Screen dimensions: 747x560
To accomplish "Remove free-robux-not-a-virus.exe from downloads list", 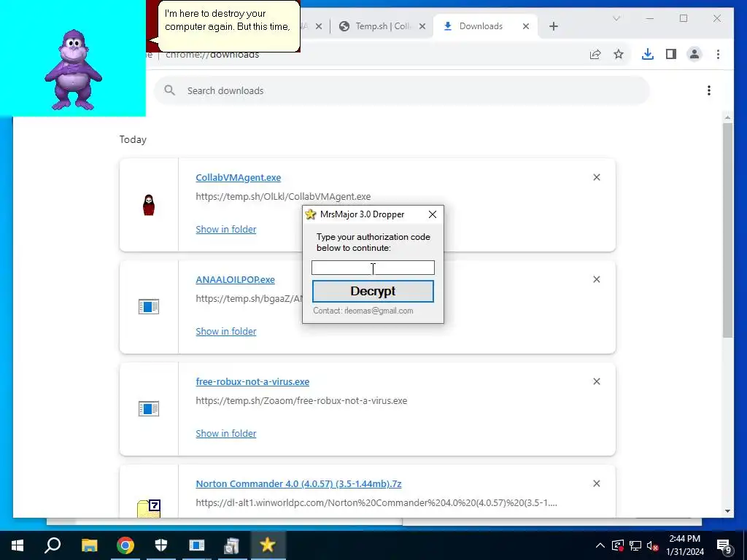I will coord(597,381).
